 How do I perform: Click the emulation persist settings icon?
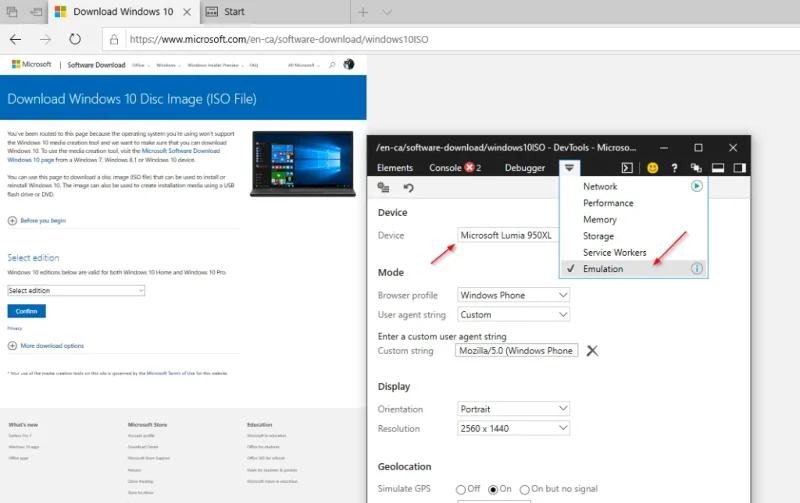pyautogui.click(x=383, y=187)
